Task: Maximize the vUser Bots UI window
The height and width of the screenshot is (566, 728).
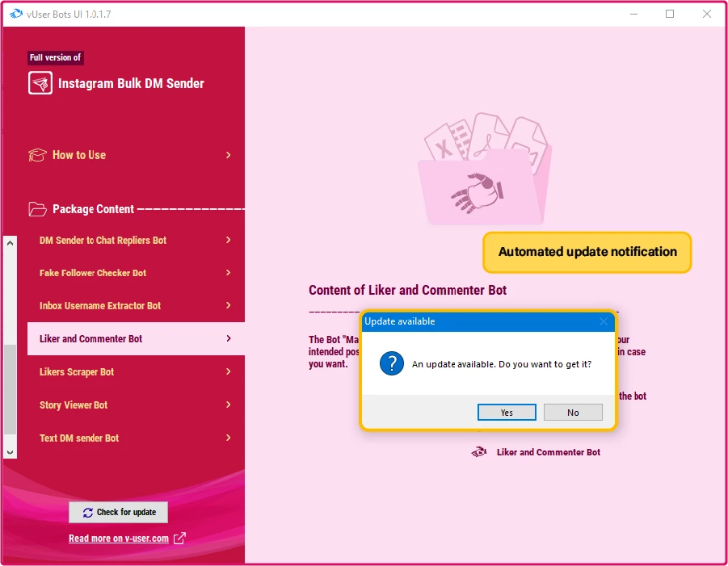Action: (x=670, y=14)
